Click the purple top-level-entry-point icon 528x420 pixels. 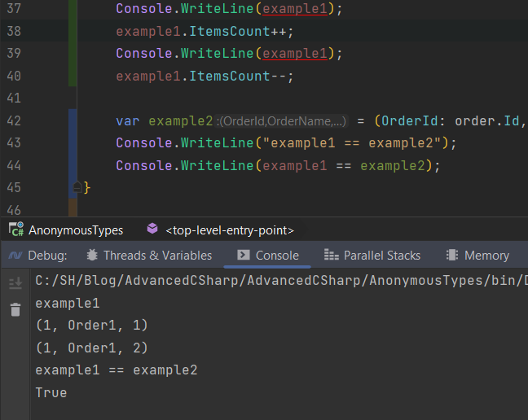point(152,229)
